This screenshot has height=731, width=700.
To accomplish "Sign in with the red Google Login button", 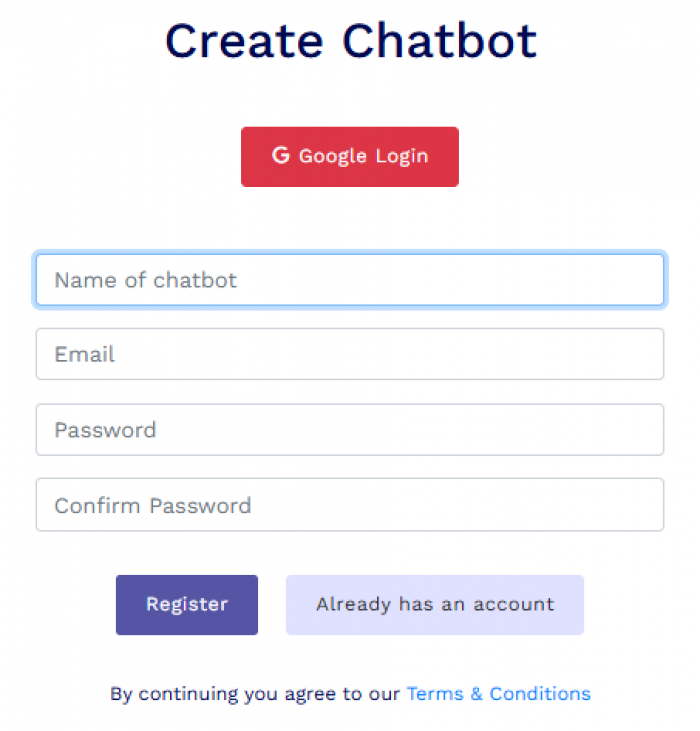I will click(350, 157).
